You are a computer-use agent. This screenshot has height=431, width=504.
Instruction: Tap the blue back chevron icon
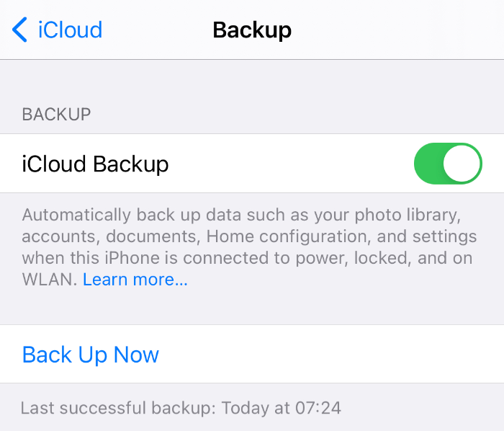coord(19,30)
